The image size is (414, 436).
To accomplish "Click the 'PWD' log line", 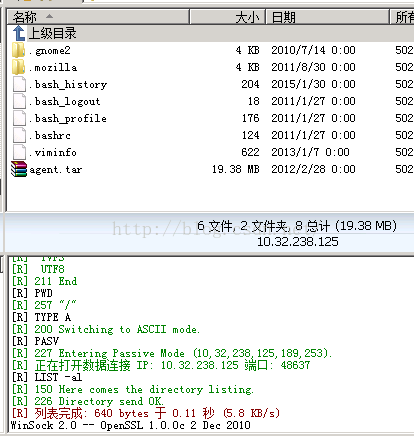I will point(32,293).
